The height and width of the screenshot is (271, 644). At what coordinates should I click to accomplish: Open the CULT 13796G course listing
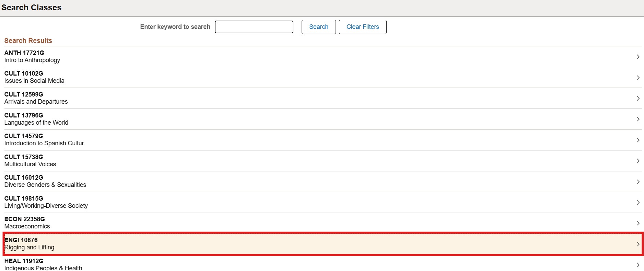pyautogui.click(x=36, y=119)
